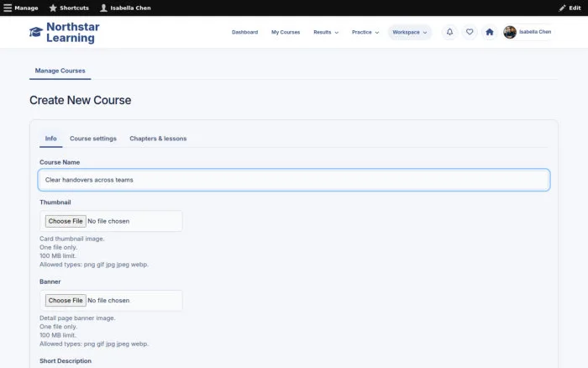
Task: Open favorites heart icon
Action: pos(470,32)
